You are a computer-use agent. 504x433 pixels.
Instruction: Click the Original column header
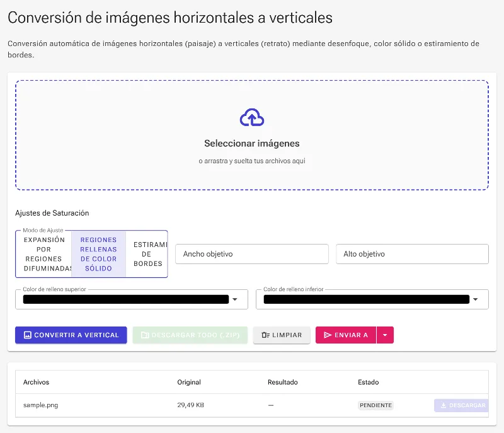[189, 382]
